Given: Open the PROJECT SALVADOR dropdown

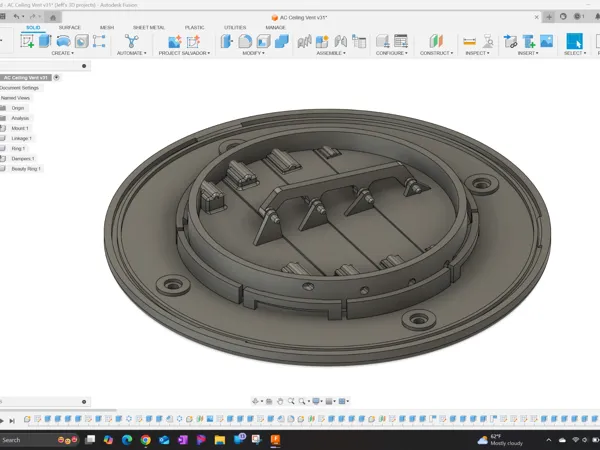Looking at the screenshot, I should (184, 53).
